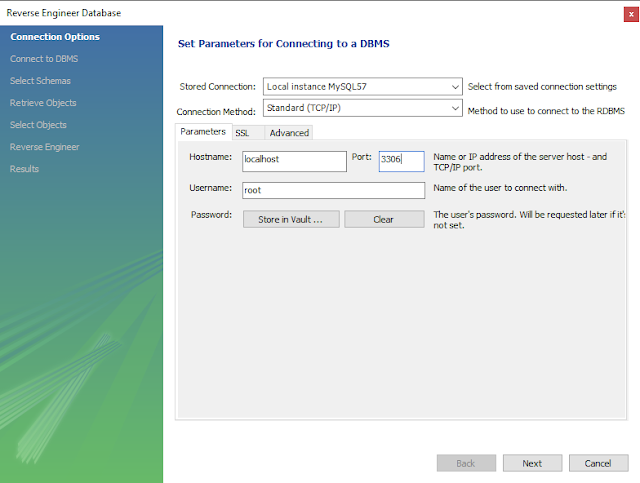Click the disabled Back button
Image resolution: width=640 pixels, height=483 pixels.
tap(466, 463)
